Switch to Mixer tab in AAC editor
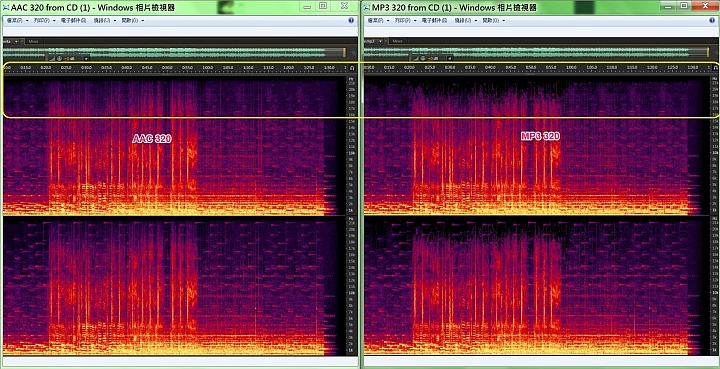This screenshot has width=720, height=369. click(x=34, y=41)
